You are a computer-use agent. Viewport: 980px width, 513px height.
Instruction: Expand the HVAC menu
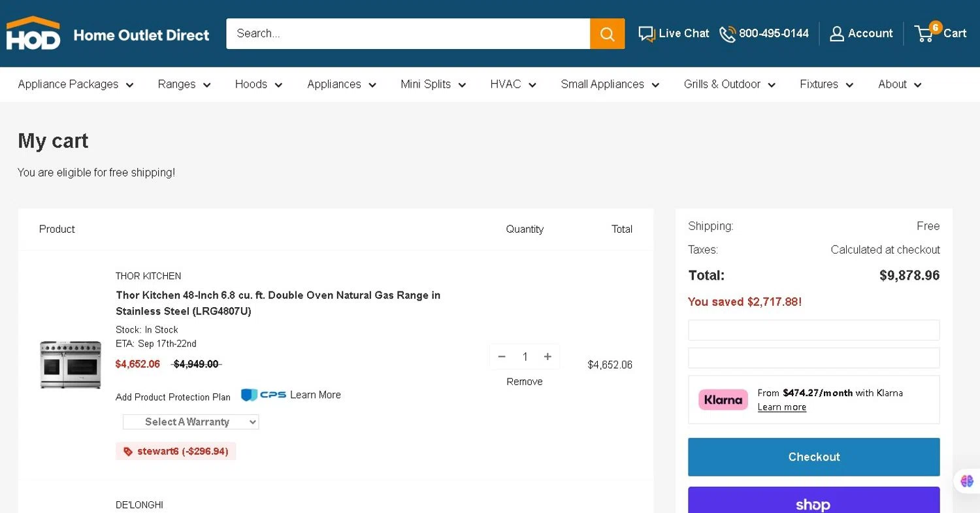click(x=514, y=84)
